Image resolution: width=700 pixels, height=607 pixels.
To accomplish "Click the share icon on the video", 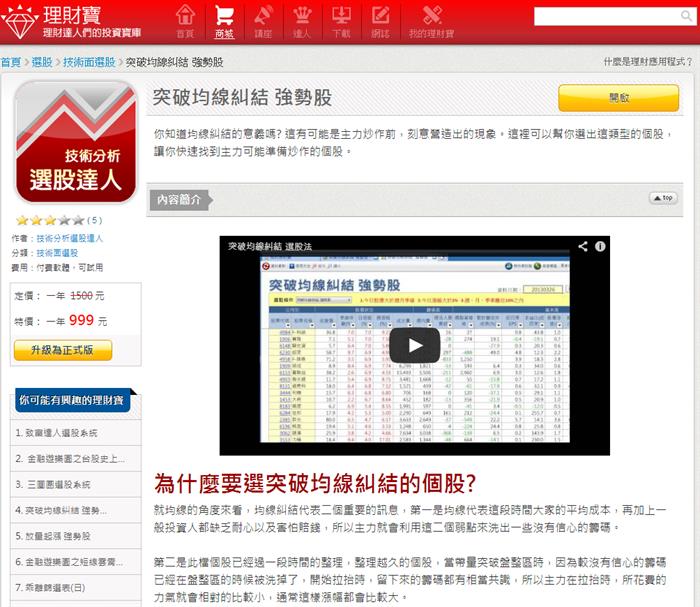I will (x=583, y=246).
